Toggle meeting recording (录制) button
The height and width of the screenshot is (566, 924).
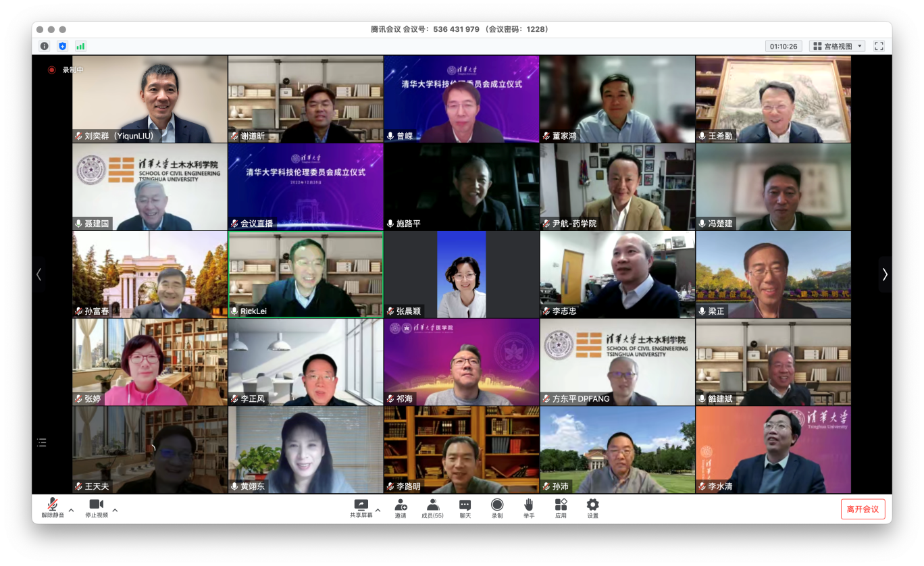(x=497, y=505)
